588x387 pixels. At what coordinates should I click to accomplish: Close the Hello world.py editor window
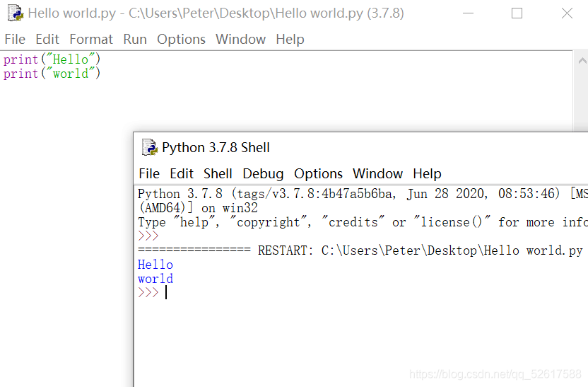[x=567, y=13]
